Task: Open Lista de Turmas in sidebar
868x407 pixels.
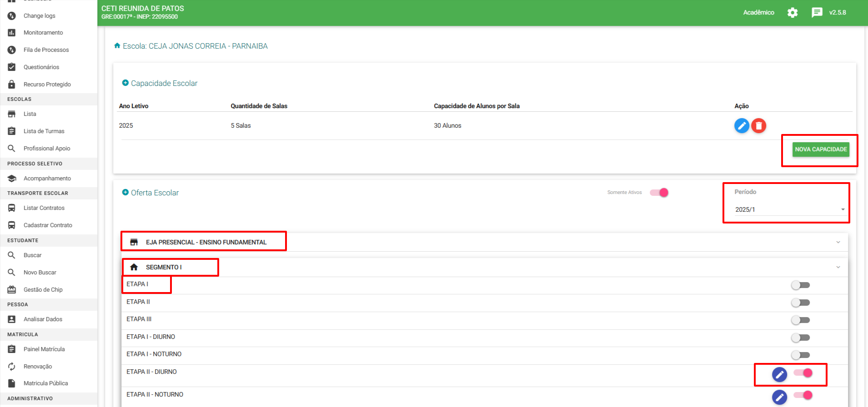Action: pyautogui.click(x=44, y=131)
